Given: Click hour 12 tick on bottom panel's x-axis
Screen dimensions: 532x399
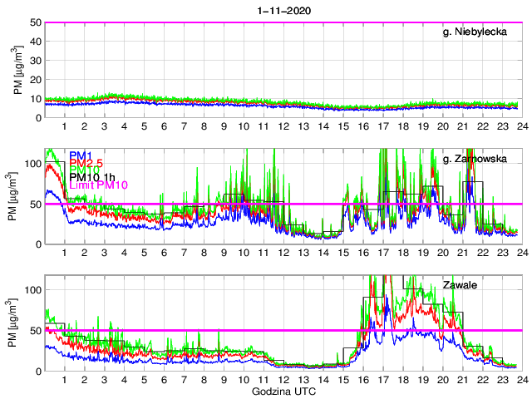Looking at the screenshot, I should 283,379.
